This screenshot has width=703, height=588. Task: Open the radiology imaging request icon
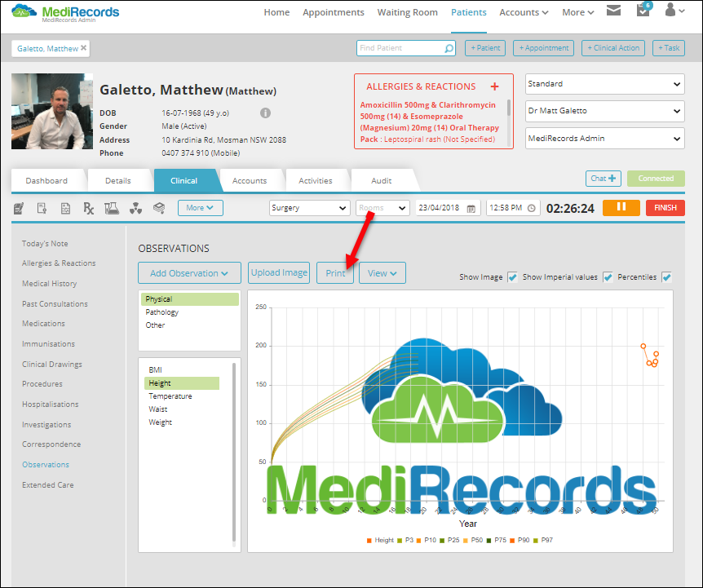(x=135, y=208)
